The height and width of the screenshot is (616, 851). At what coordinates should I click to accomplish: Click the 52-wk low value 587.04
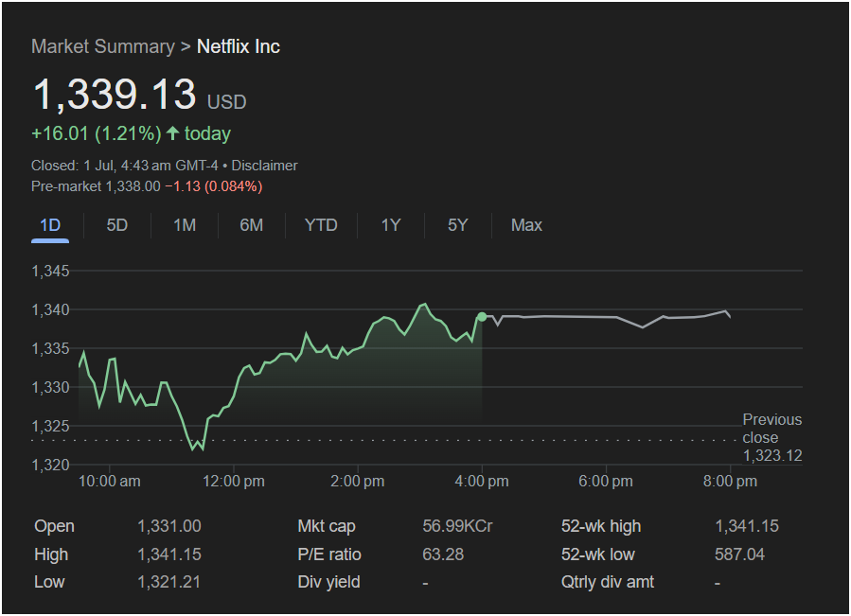click(x=739, y=554)
